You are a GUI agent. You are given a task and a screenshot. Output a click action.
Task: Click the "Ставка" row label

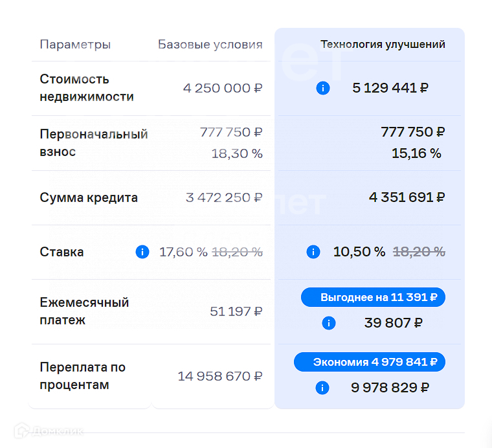click(x=61, y=252)
